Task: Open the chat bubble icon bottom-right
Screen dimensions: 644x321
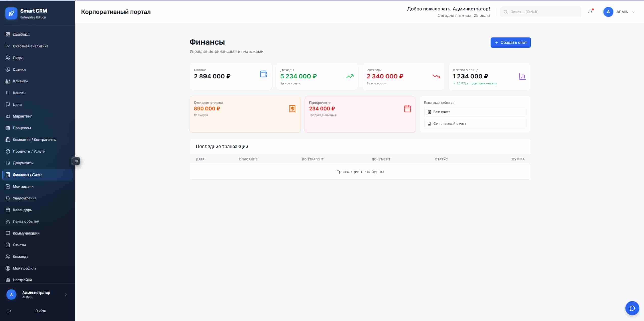Action: (632, 308)
